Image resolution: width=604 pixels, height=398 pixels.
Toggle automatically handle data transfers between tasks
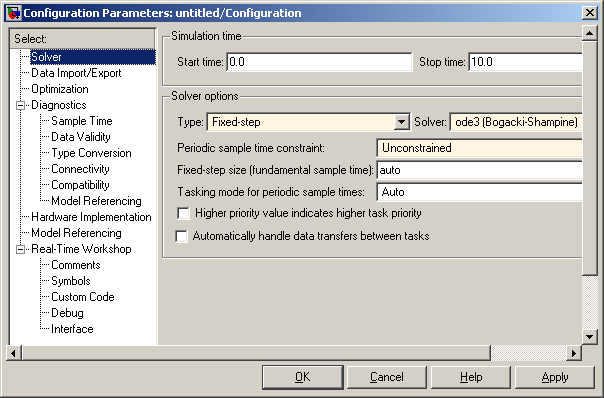coord(181,236)
